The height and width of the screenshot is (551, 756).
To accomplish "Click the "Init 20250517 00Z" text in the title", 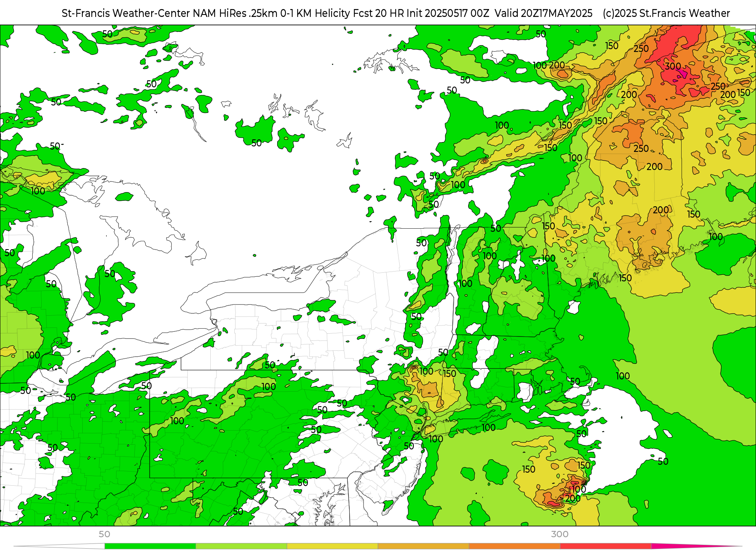I will (448, 13).
